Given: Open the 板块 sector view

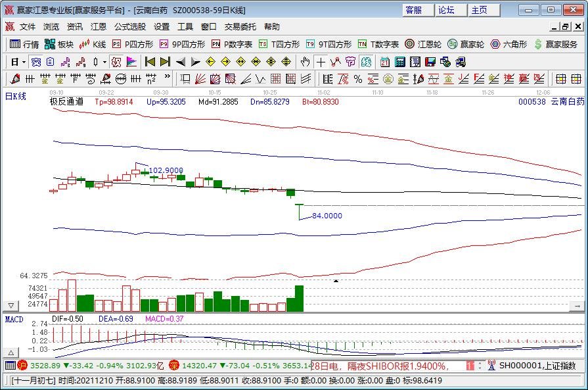Looking at the screenshot, I should coord(59,44).
